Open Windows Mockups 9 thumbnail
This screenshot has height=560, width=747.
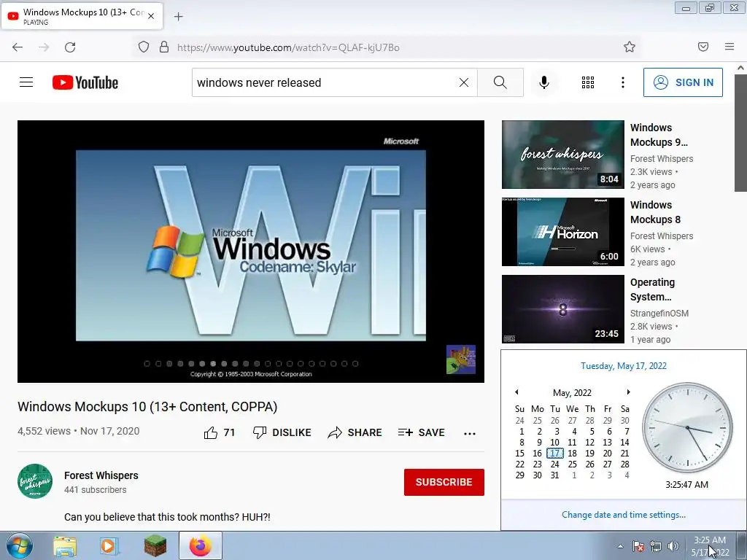[x=562, y=155]
